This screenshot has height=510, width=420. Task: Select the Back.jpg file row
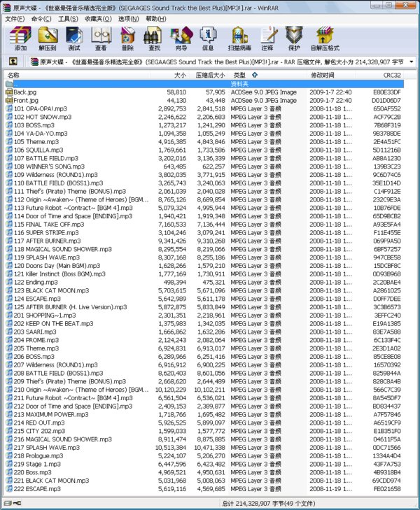pos(204,92)
